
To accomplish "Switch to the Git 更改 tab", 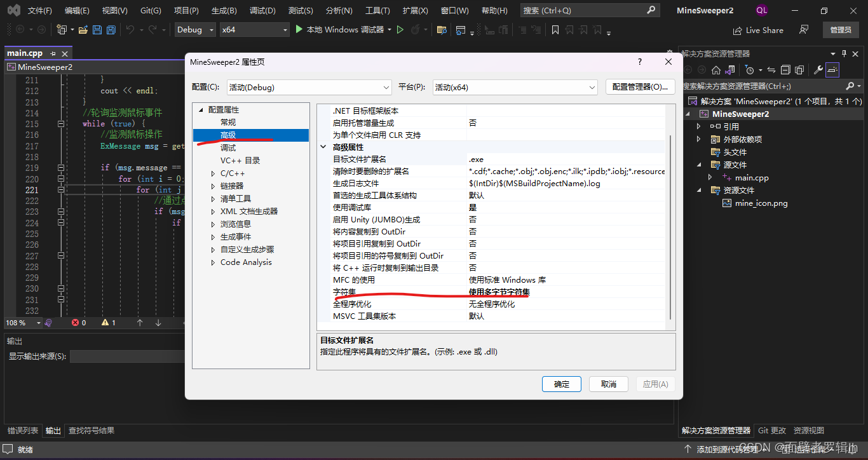I will pyautogui.click(x=772, y=431).
